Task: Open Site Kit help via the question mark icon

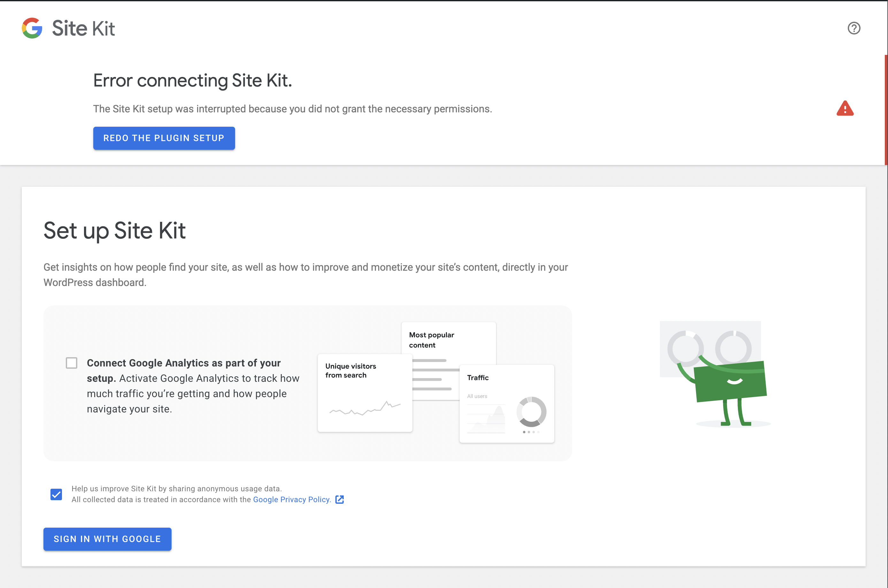Action: pyautogui.click(x=854, y=28)
